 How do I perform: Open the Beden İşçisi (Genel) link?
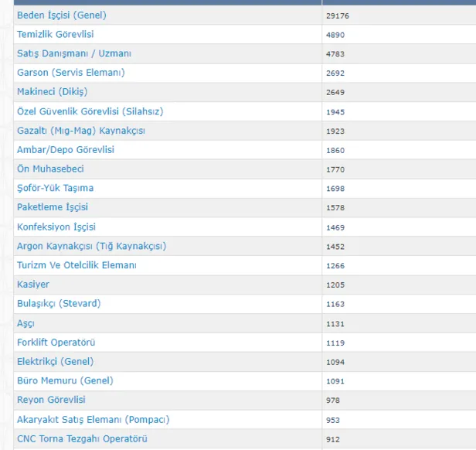tap(62, 15)
